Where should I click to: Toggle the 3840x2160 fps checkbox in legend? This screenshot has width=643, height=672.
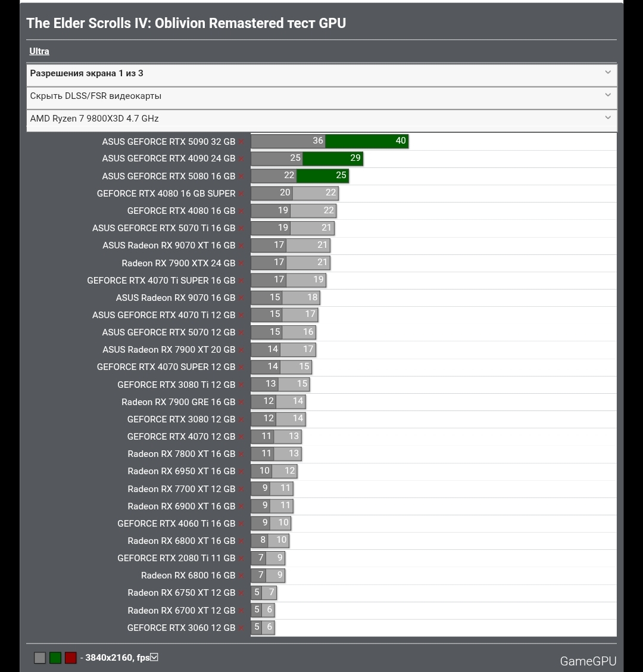154,657
